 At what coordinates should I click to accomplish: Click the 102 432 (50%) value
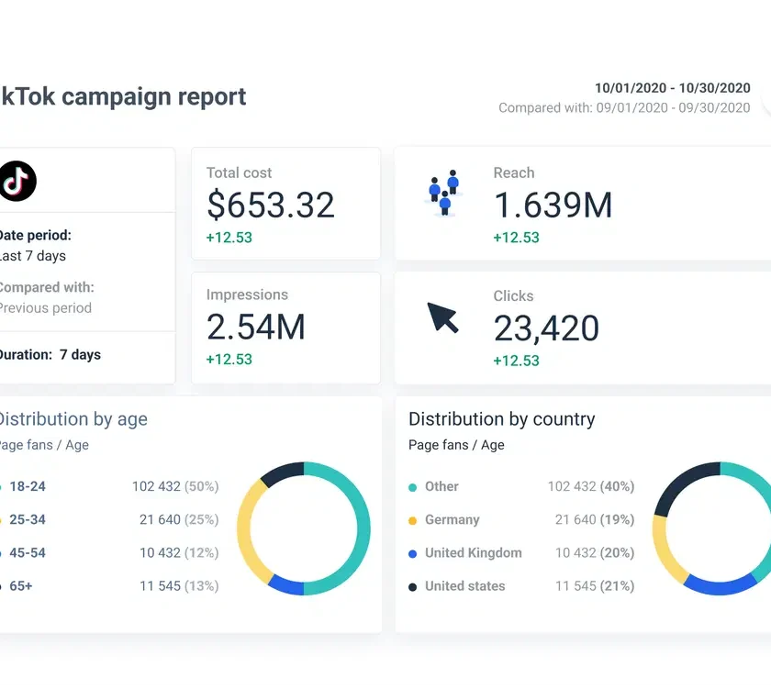click(x=175, y=486)
